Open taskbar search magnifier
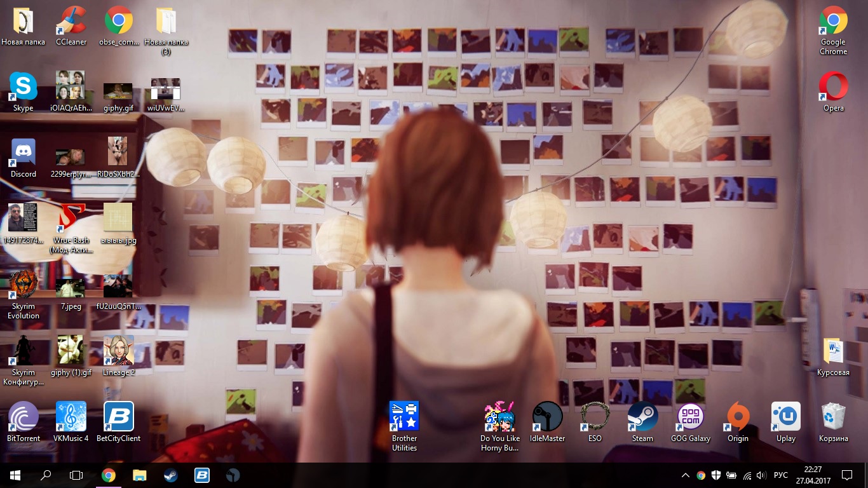868x488 pixels. (x=46, y=475)
